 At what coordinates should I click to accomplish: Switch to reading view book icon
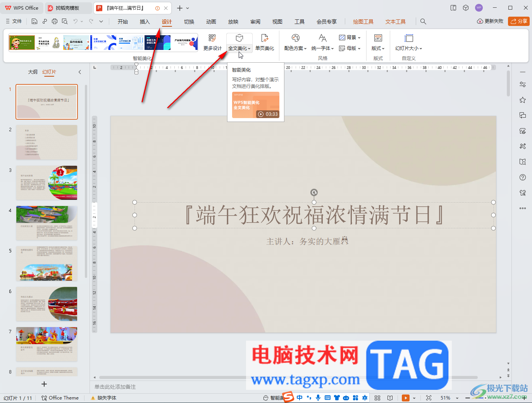pos(390,398)
